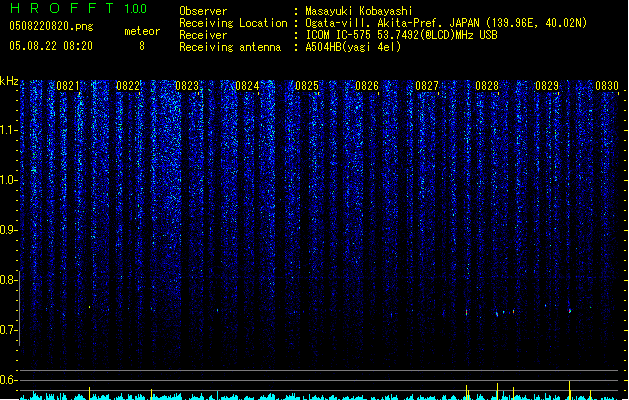Select observer name Masayuki Kobayashi

359,11
